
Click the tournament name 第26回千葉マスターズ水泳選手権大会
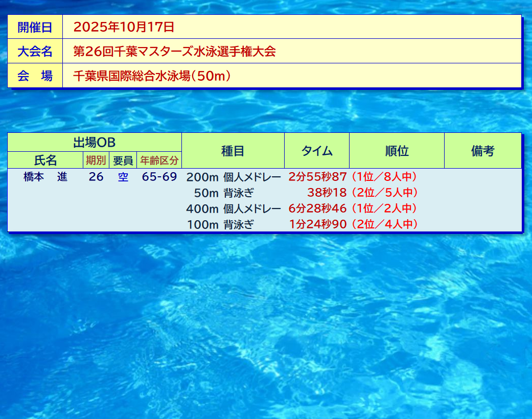tap(174, 51)
